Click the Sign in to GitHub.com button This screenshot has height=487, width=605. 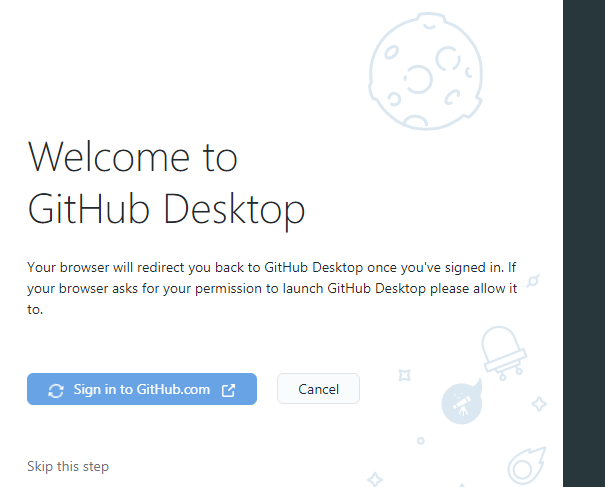pyautogui.click(x=142, y=389)
